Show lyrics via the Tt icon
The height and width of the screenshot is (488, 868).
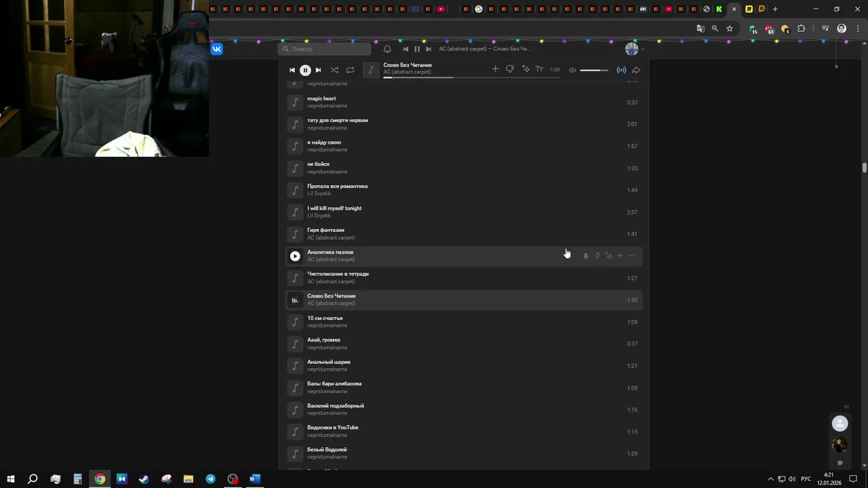pyautogui.click(x=540, y=69)
